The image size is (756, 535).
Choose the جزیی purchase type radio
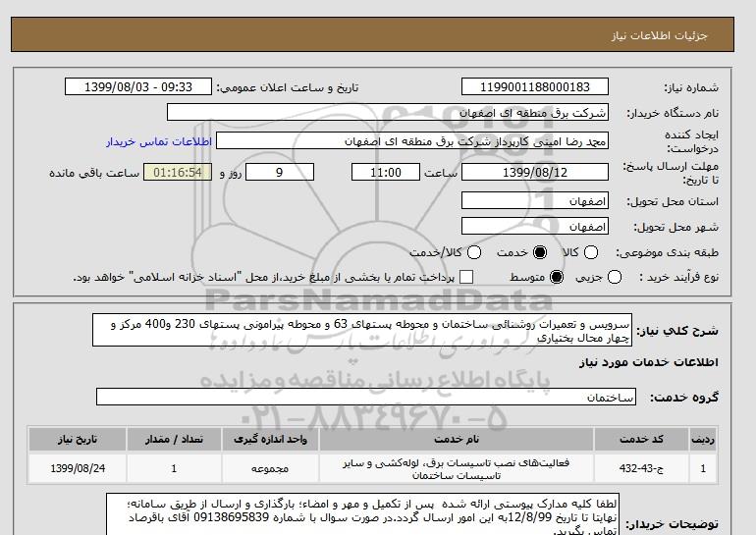point(615,277)
